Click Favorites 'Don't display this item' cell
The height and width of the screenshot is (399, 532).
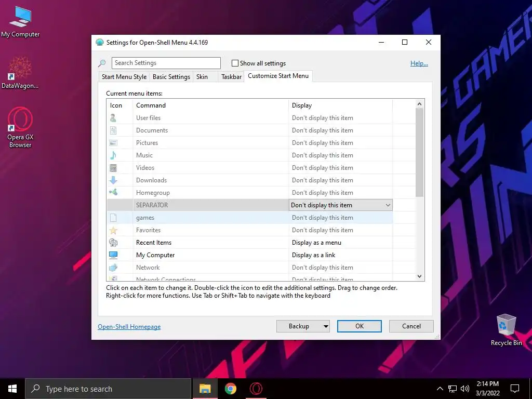(341, 230)
